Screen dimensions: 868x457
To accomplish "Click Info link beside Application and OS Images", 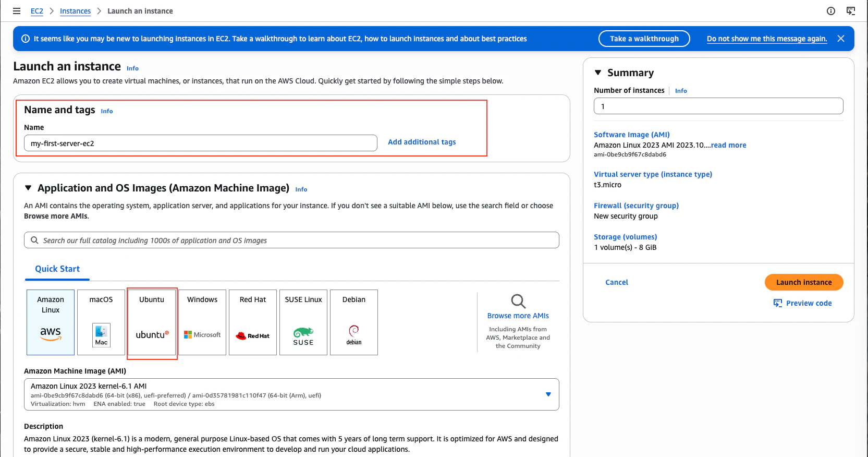I will pyautogui.click(x=301, y=189).
